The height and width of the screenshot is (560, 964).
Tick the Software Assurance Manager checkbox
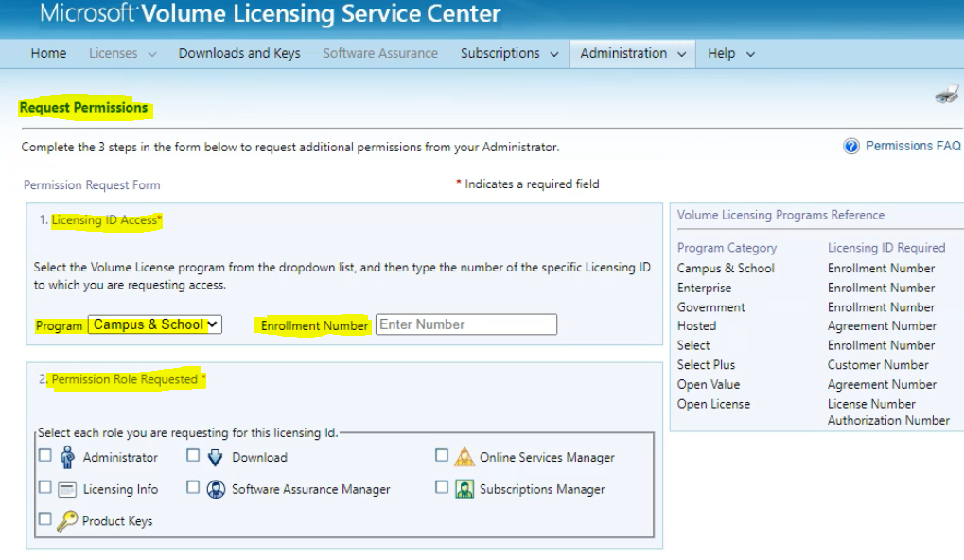[193, 487]
